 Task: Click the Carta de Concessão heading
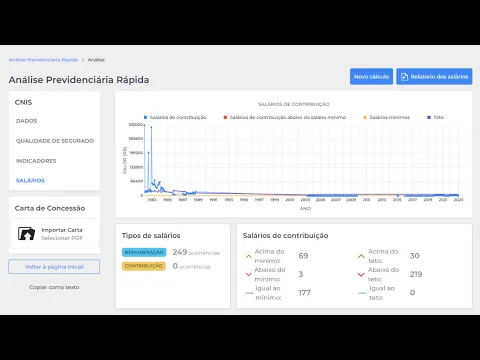[50, 208]
